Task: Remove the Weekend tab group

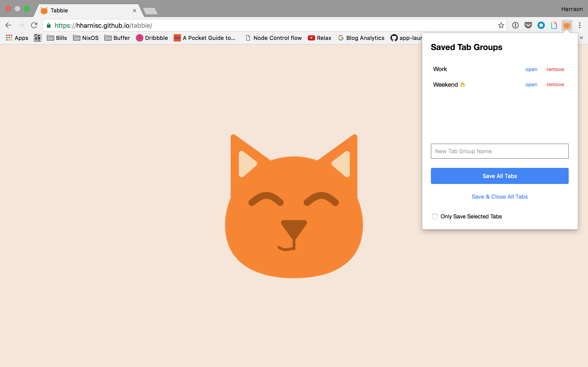Action: pos(555,84)
